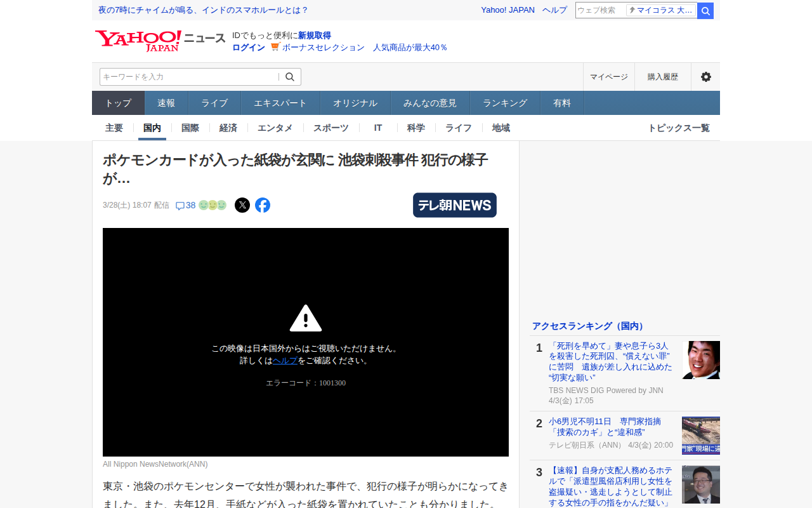
Task: Open the ヘルプ link inside the video error
Action: coord(285,361)
